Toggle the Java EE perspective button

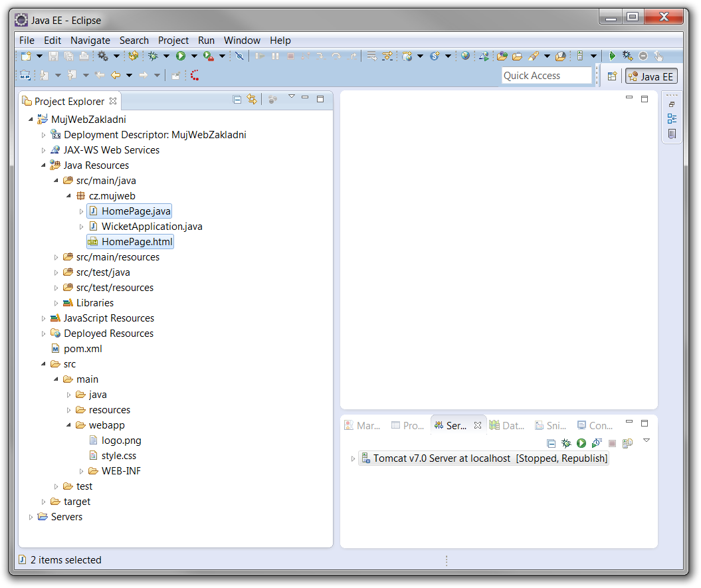(x=651, y=76)
